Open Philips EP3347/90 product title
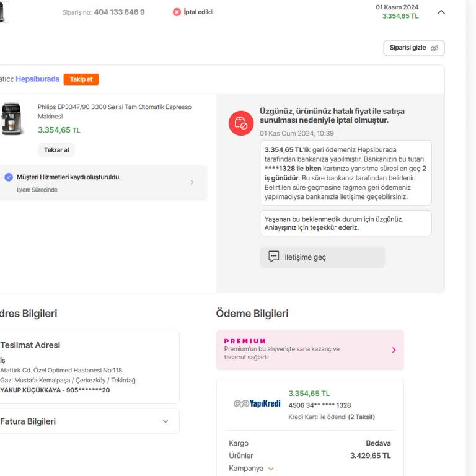 point(115,112)
